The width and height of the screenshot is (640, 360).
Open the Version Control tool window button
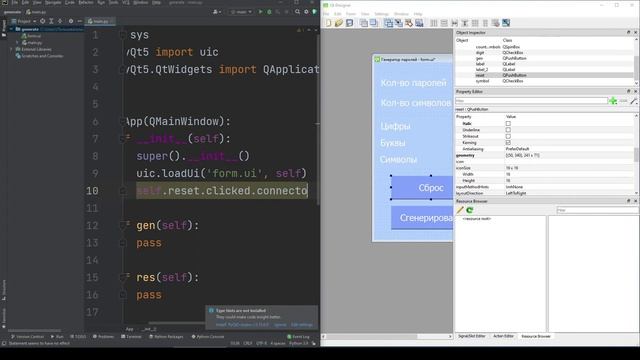pos(27,337)
